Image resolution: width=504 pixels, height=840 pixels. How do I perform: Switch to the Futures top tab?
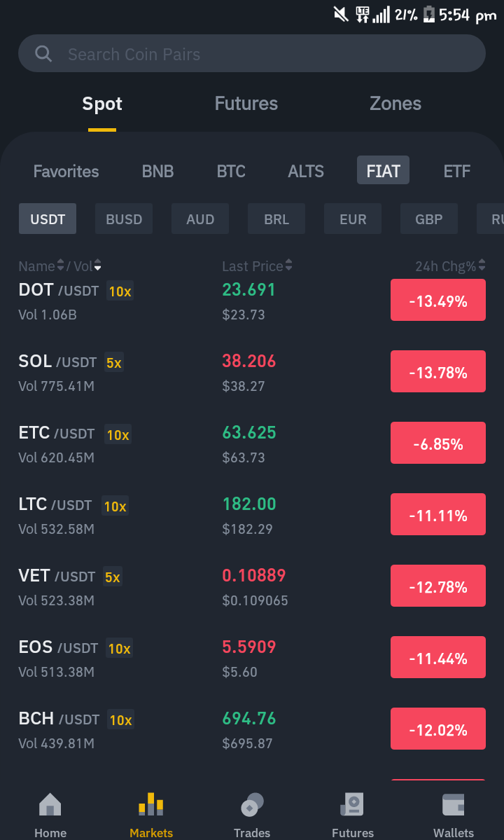pyautogui.click(x=246, y=104)
